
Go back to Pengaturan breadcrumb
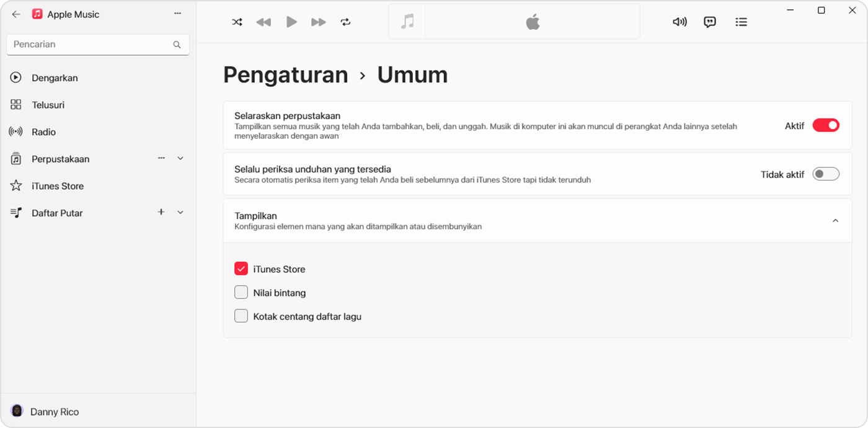click(285, 75)
